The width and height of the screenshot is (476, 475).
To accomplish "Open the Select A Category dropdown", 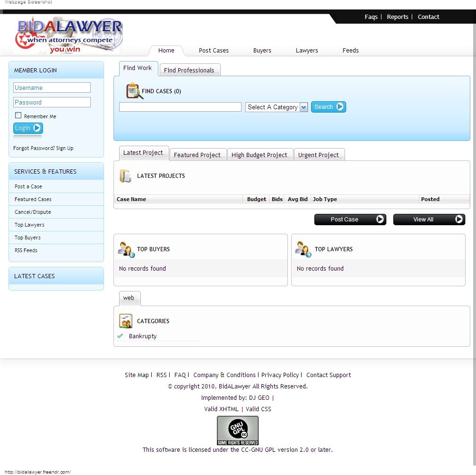I will (x=277, y=107).
